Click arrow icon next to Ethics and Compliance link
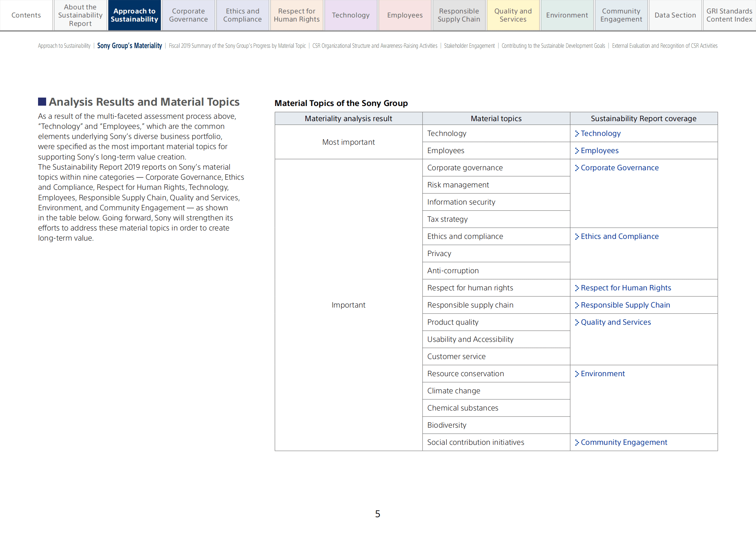The height and width of the screenshot is (534, 756). pos(577,237)
